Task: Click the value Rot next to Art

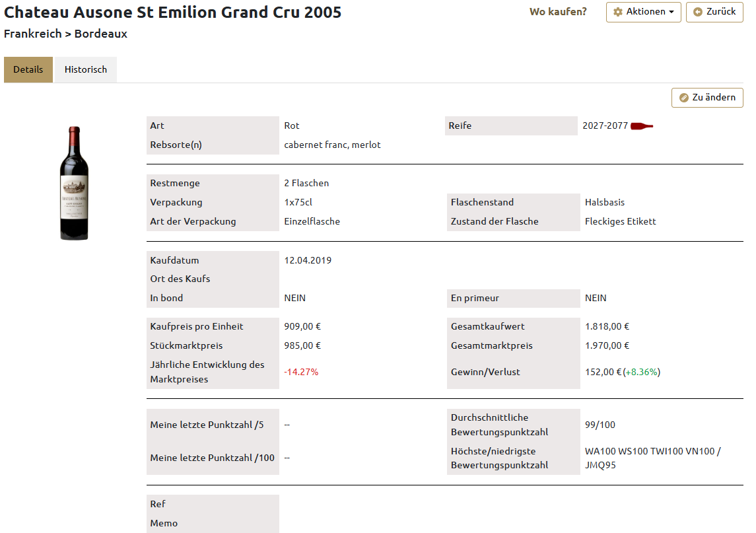Action: [x=292, y=126]
